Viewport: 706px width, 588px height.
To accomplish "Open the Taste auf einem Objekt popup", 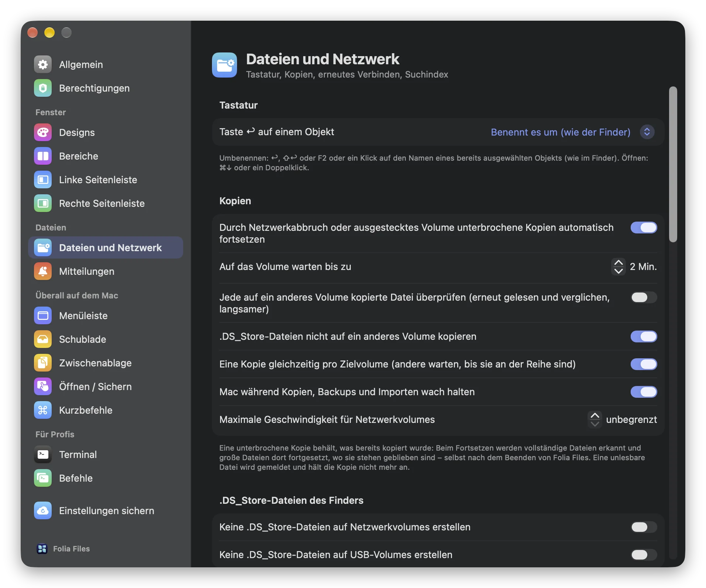I will click(647, 132).
